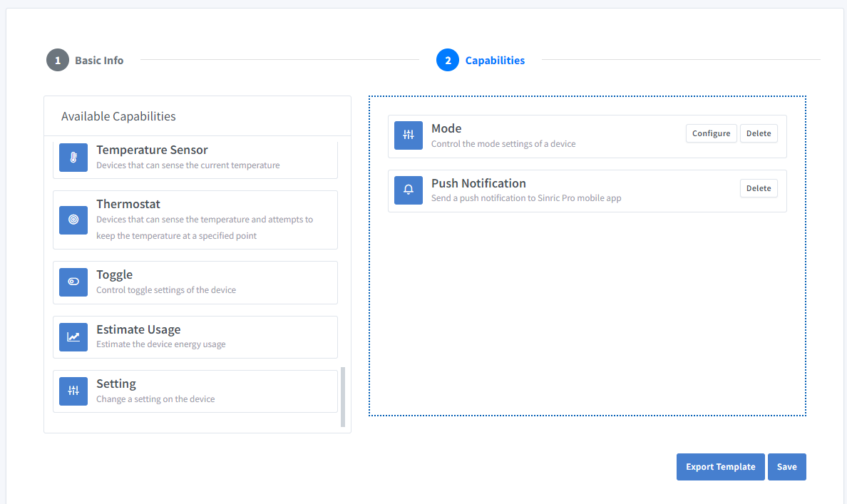The height and width of the screenshot is (504, 847).
Task: Click empty area of capabilities drop zone
Action: 587,314
